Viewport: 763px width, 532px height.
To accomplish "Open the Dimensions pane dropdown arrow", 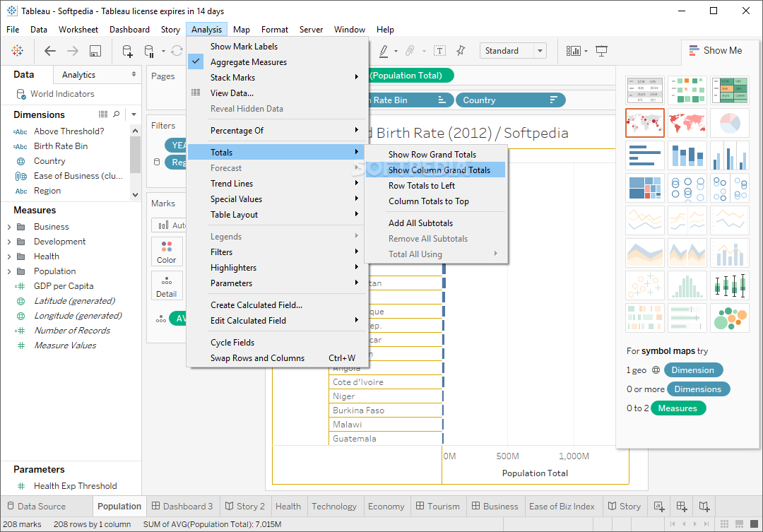I will 134,114.
